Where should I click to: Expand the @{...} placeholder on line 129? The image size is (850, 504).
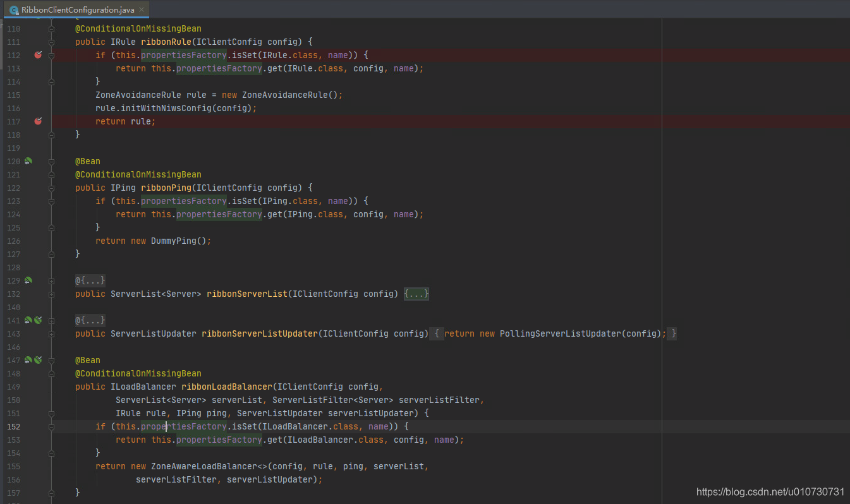point(90,280)
